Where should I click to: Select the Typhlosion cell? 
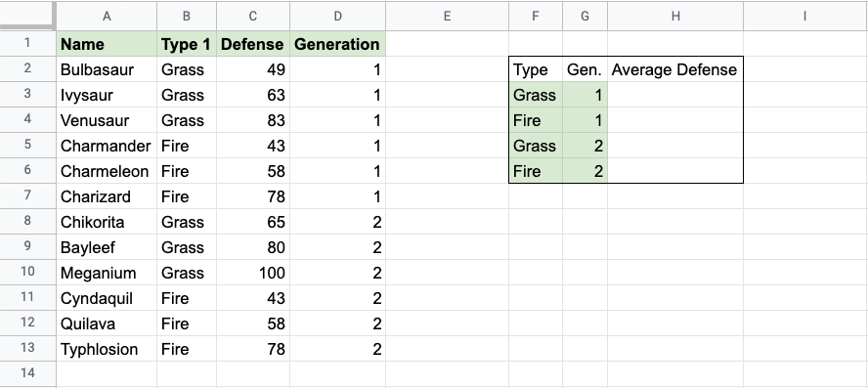tap(107, 349)
